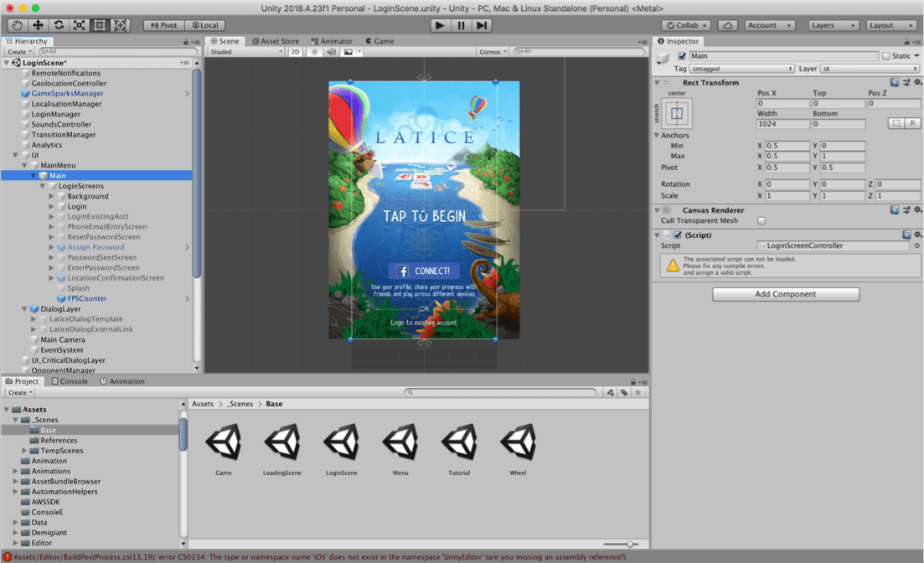Select the Hand tool in toolbar
This screenshot has width=924, height=563.
tap(18, 25)
